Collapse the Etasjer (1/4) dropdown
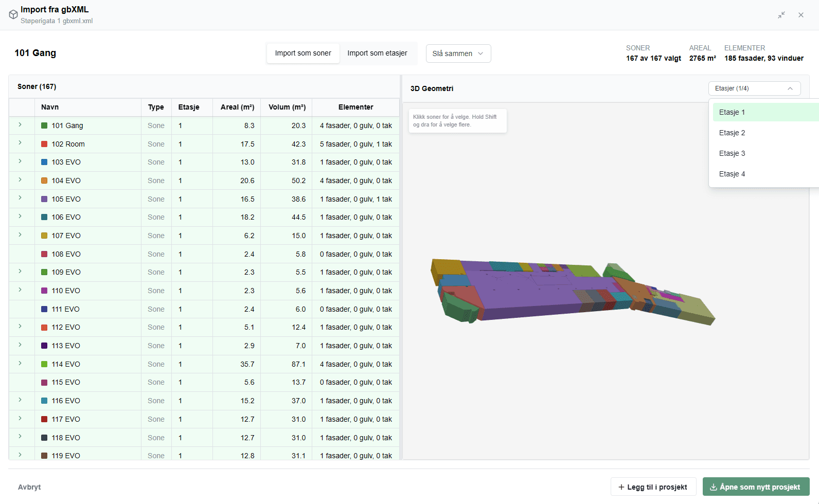The height and width of the screenshot is (504, 819). [754, 88]
